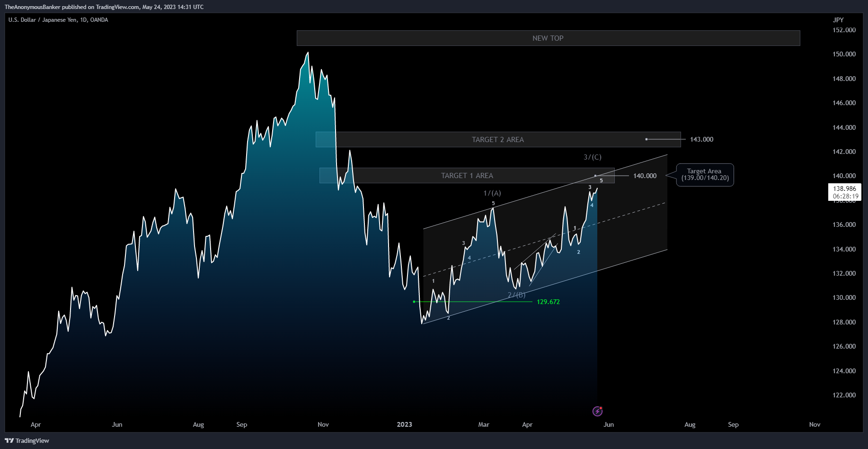Click the 128.000 price axis value
Screen dimensions: 868x449
[844, 322]
